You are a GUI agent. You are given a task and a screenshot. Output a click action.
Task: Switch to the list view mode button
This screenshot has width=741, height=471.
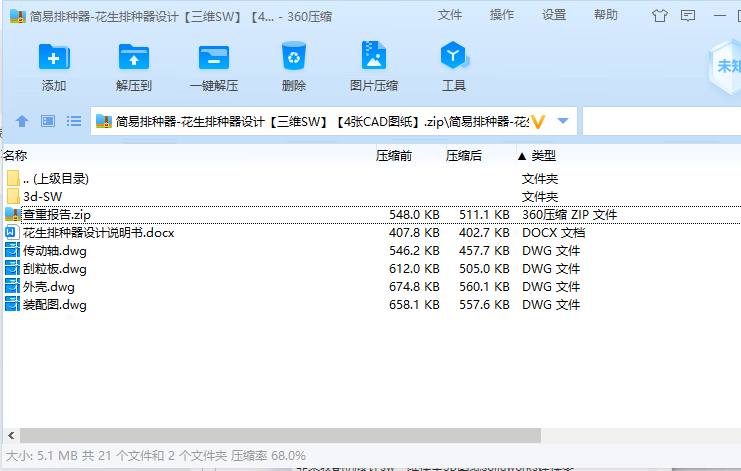pyautogui.click(x=74, y=121)
